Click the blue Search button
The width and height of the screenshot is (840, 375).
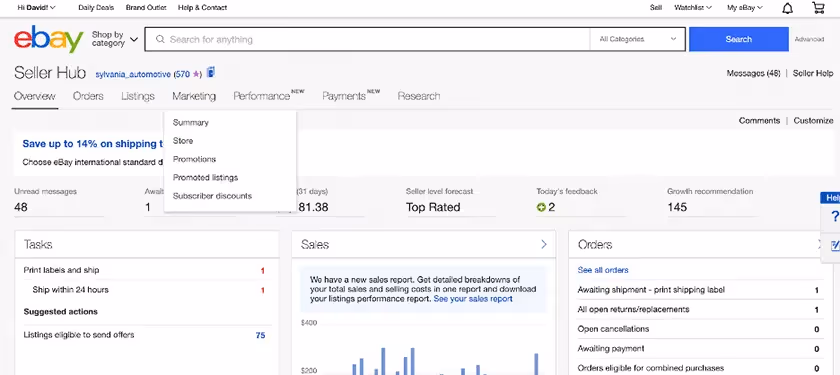[x=739, y=39]
